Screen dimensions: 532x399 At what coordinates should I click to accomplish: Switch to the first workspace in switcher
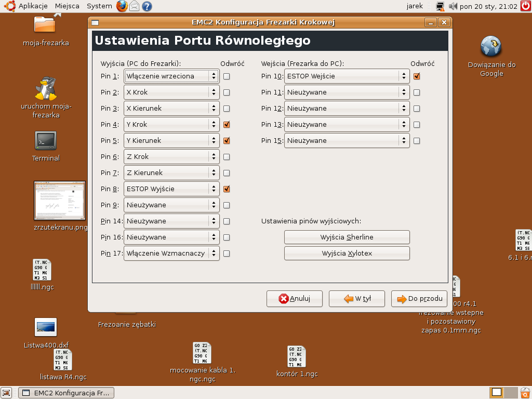tap(496, 393)
